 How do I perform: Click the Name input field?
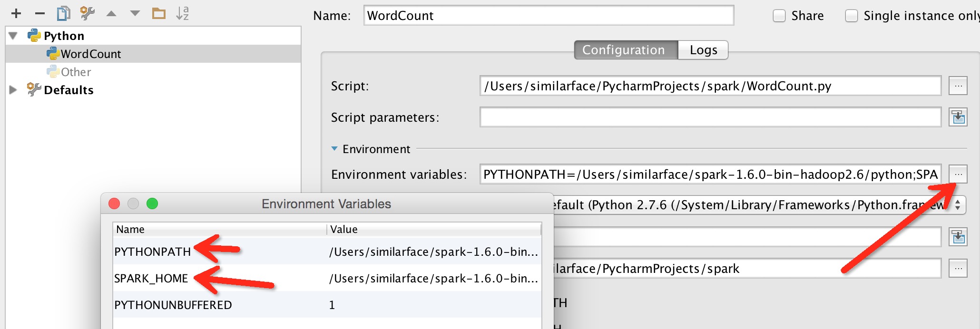549,16
